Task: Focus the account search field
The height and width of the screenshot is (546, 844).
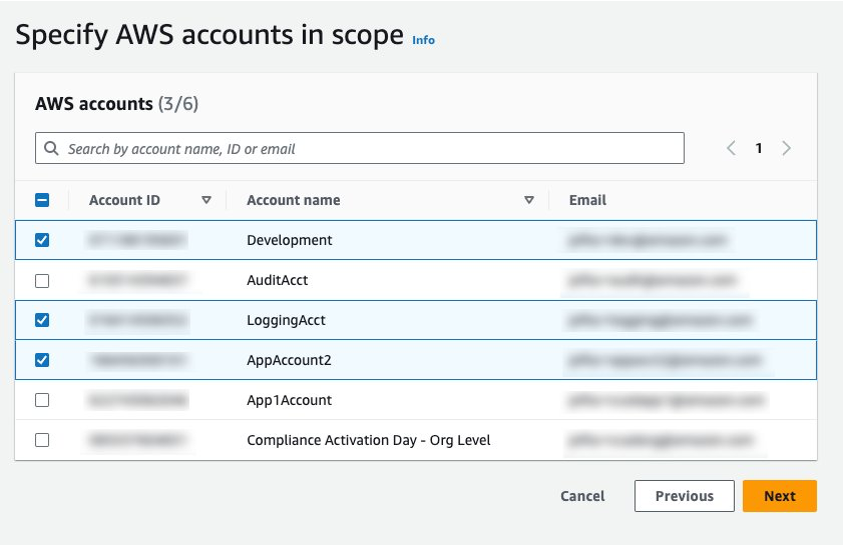Action: 360,148
